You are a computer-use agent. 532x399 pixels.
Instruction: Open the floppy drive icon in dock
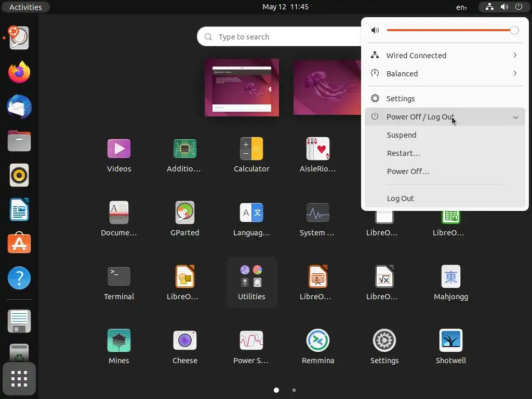[19, 321]
